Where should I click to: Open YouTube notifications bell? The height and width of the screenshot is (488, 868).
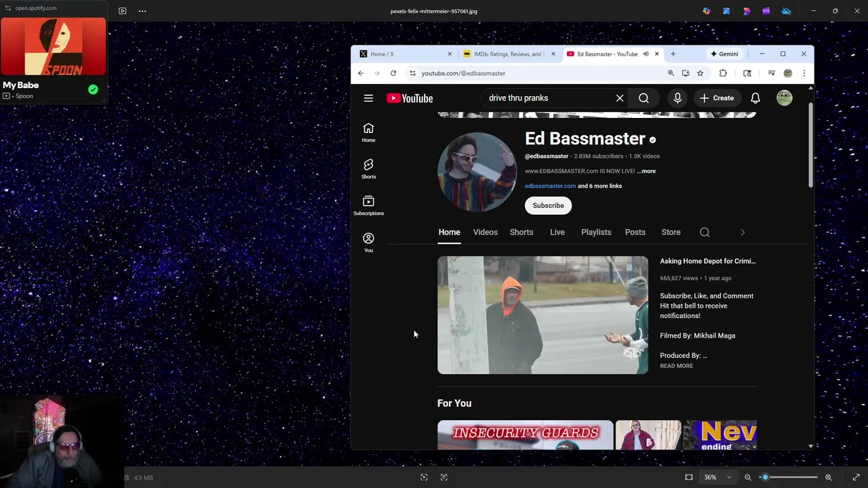coord(755,98)
